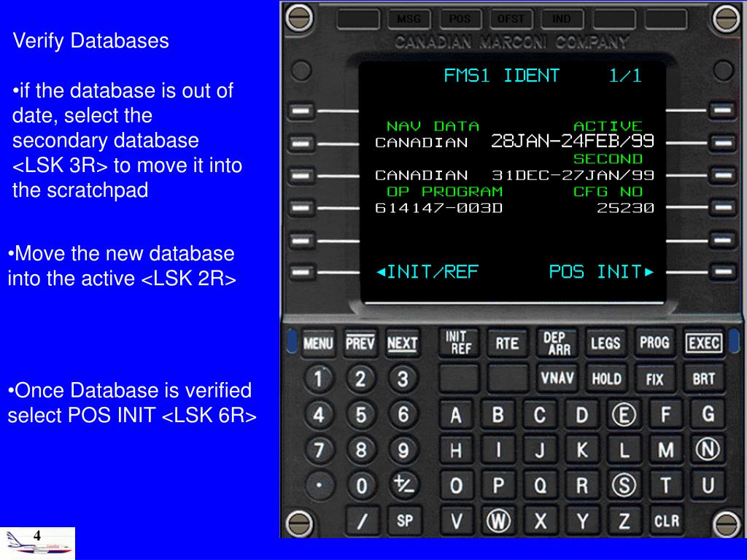Click the letter Q key
Viewport: 747px width, 560px height.
(540, 485)
